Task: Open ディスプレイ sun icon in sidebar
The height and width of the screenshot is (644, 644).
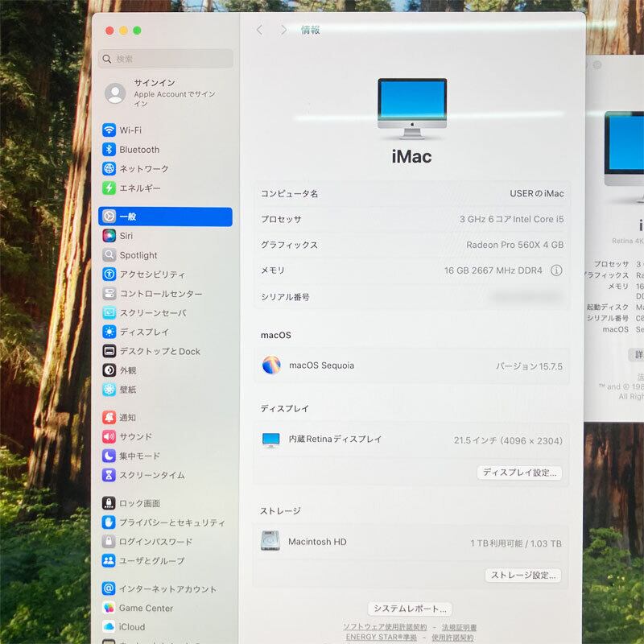Action: click(x=109, y=332)
